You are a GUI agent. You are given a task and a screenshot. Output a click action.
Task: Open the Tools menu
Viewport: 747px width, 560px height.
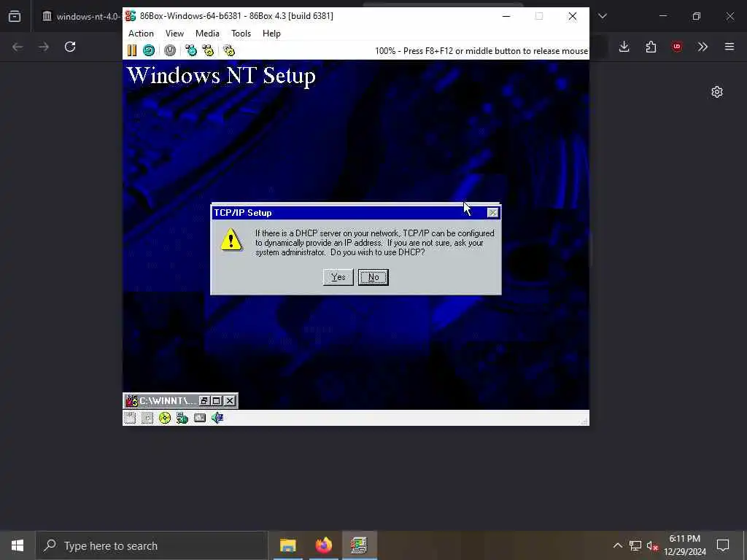tap(241, 34)
